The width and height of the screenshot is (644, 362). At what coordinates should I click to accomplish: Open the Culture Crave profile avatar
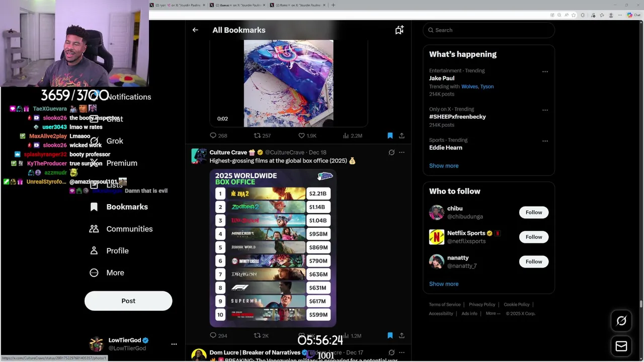(x=199, y=156)
